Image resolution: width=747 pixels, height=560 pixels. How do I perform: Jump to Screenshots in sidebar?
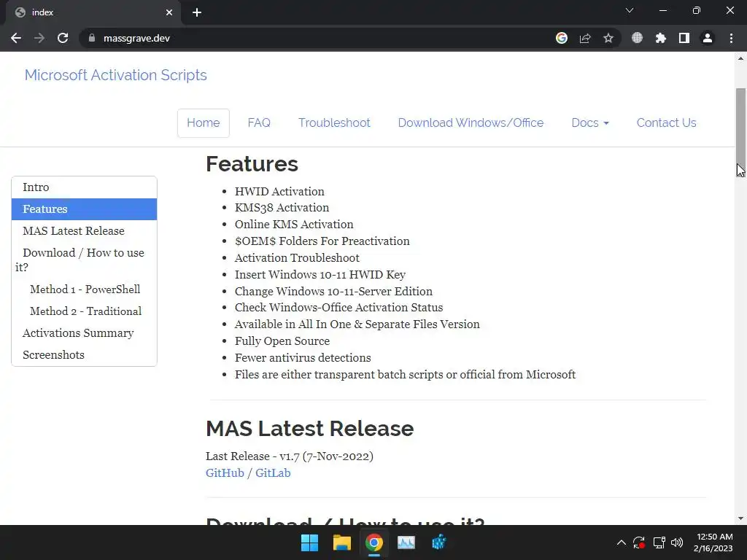point(85,355)
